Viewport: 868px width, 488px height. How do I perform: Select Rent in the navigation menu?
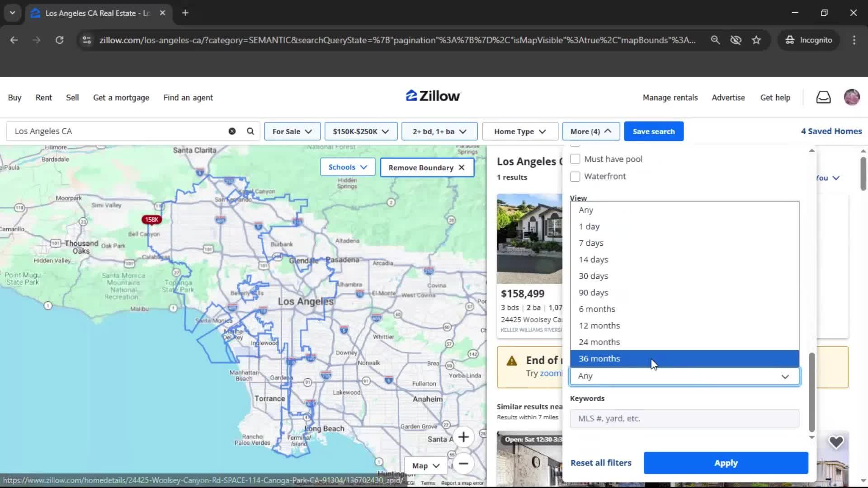pos(43,97)
